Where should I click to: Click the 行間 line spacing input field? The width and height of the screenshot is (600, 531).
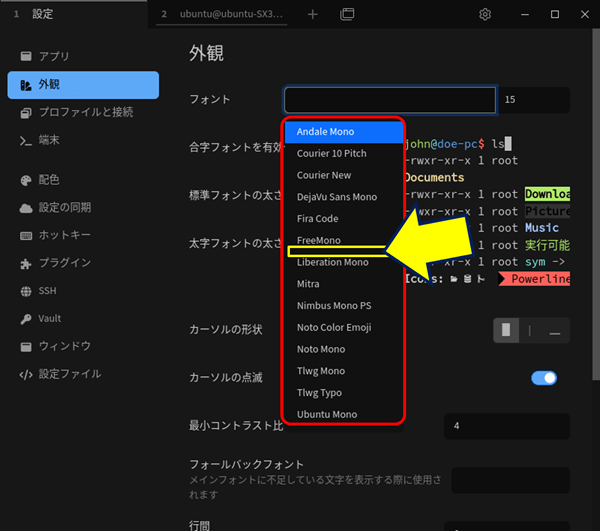tap(507, 526)
